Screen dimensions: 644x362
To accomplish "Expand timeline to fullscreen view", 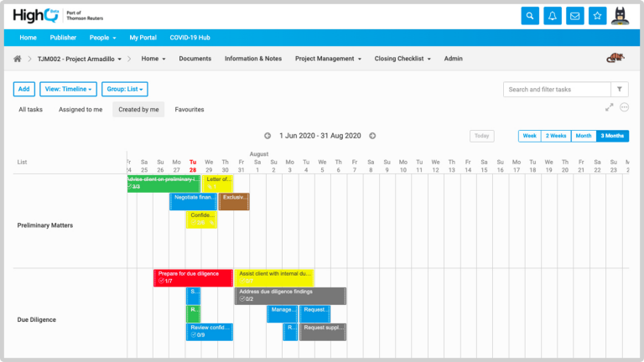I will pyautogui.click(x=609, y=107).
